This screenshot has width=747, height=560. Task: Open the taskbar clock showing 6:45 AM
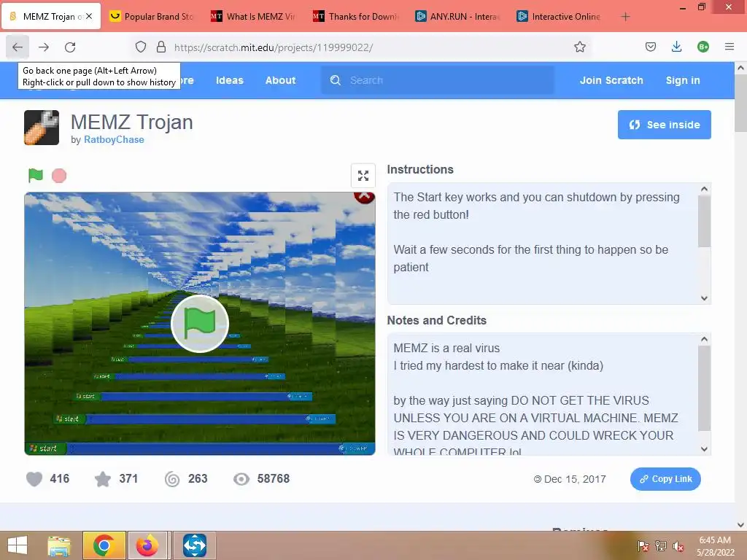tap(715, 546)
